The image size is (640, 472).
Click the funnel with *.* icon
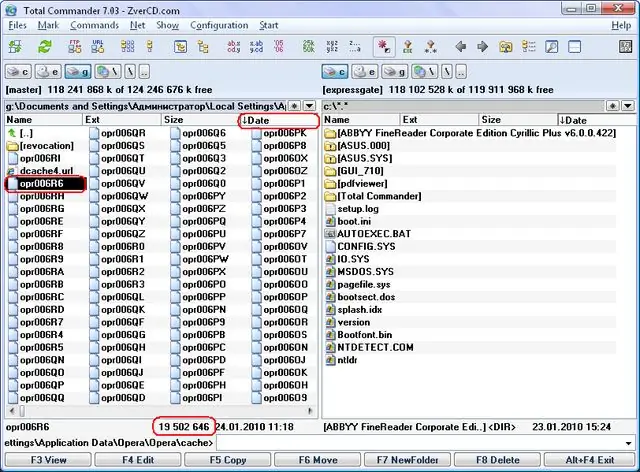431,47
